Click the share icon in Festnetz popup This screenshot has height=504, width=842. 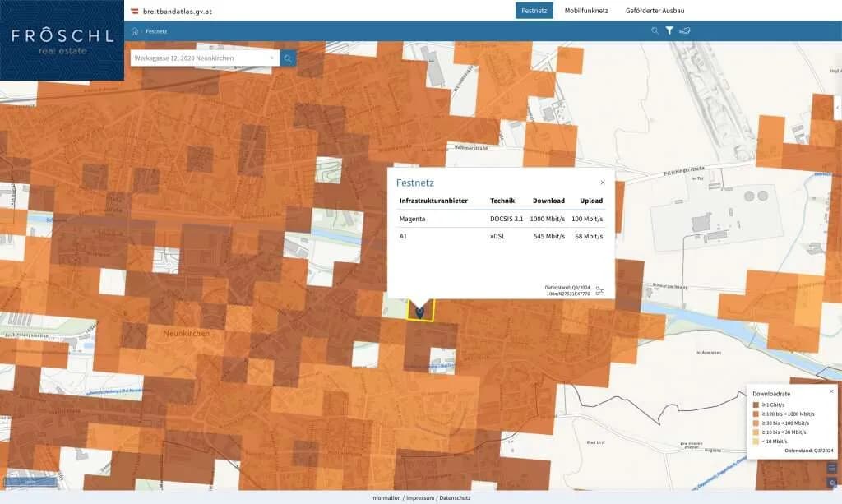(x=599, y=291)
